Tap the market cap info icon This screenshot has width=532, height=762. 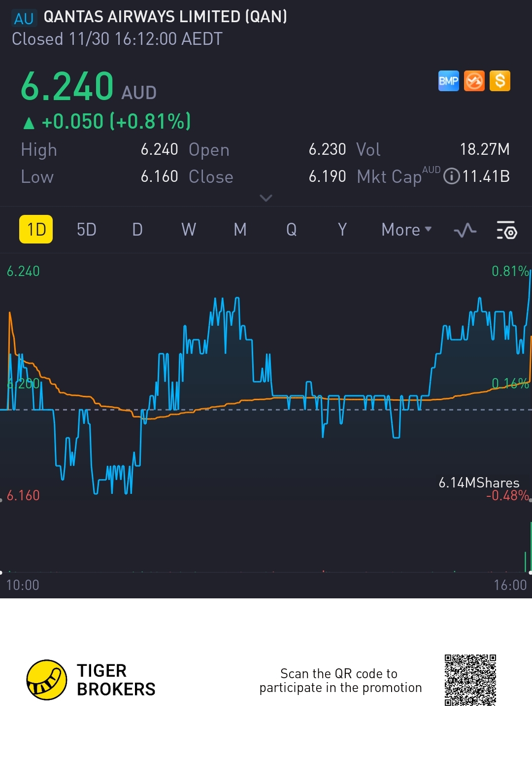(x=451, y=176)
